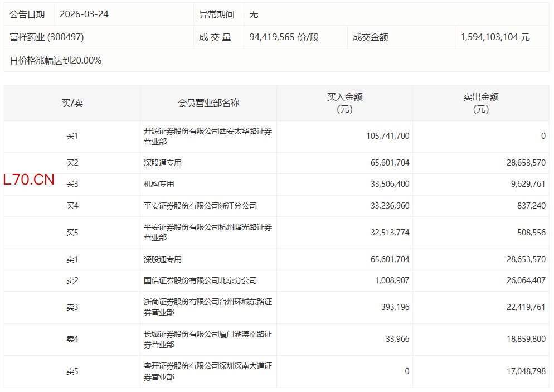Select the 成交量 value 94,419,565
Image resolution: width=554 pixels, height=392 pixels.
[x=284, y=37]
